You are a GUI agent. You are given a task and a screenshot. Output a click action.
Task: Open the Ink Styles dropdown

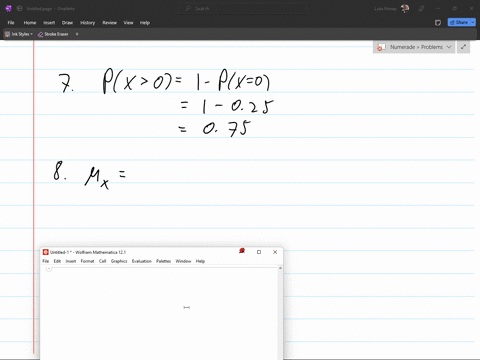coord(19,34)
